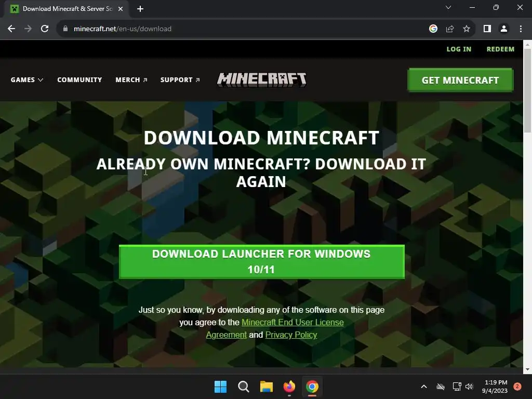The image size is (532, 399).
Task: Click the page vertical scrollbar thumb
Action: pyautogui.click(x=527, y=90)
